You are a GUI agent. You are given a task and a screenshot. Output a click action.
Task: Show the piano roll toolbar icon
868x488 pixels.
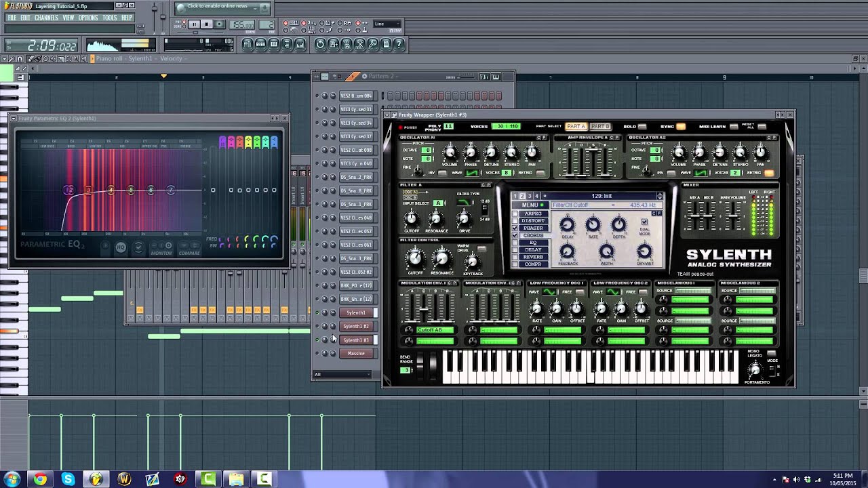pyautogui.click(x=273, y=44)
